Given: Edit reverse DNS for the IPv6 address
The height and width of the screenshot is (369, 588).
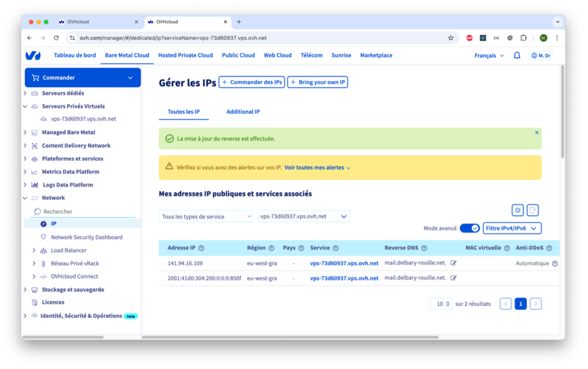Looking at the screenshot, I should click(x=454, y=278).
